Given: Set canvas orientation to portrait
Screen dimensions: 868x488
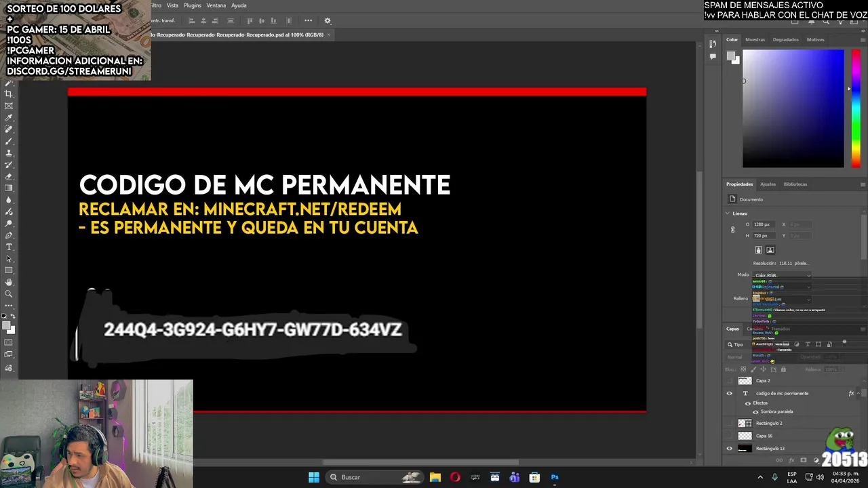Looking at the screenshot, I should click(759, 250).
